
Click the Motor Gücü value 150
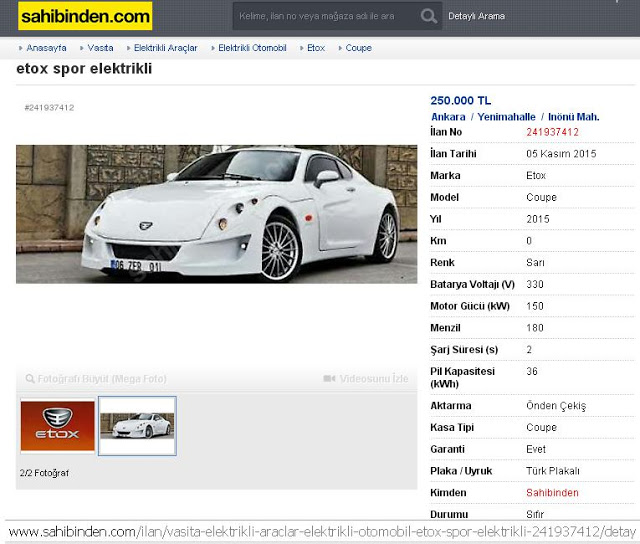(x=535, y=306)
